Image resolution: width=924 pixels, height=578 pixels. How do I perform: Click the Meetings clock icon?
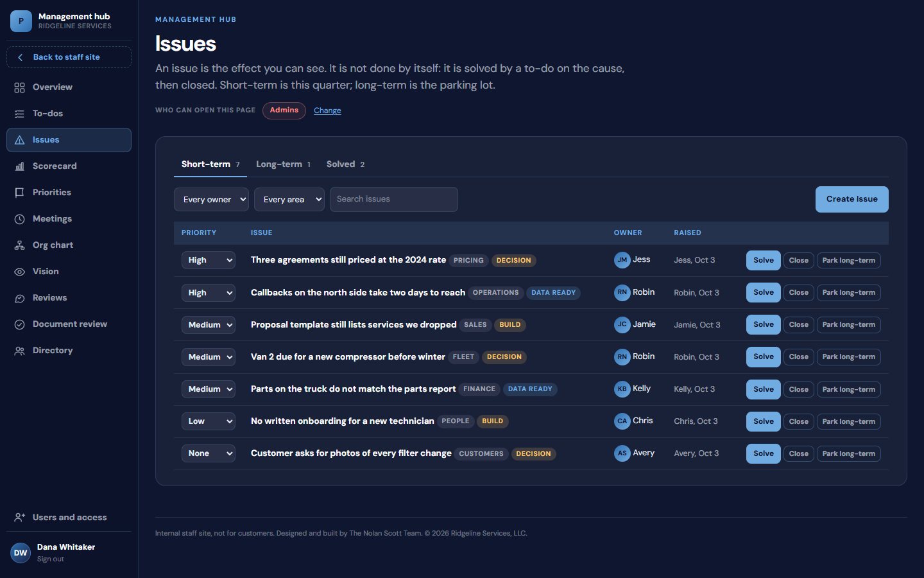(x=20, y=219)
